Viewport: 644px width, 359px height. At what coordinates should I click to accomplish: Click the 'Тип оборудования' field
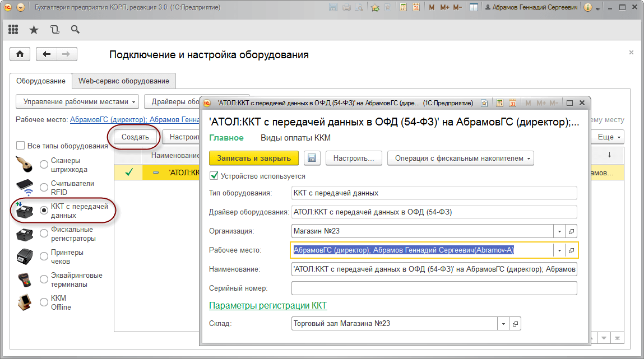pos(434,193)
